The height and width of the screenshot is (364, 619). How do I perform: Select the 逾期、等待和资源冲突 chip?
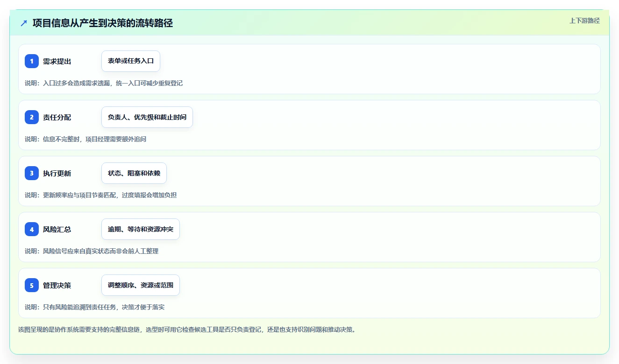141,229
